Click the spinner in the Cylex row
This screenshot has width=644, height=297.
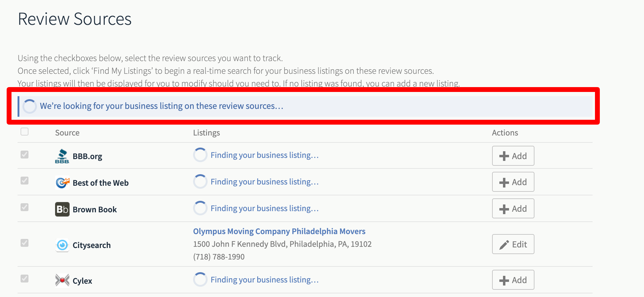[200, 280]
